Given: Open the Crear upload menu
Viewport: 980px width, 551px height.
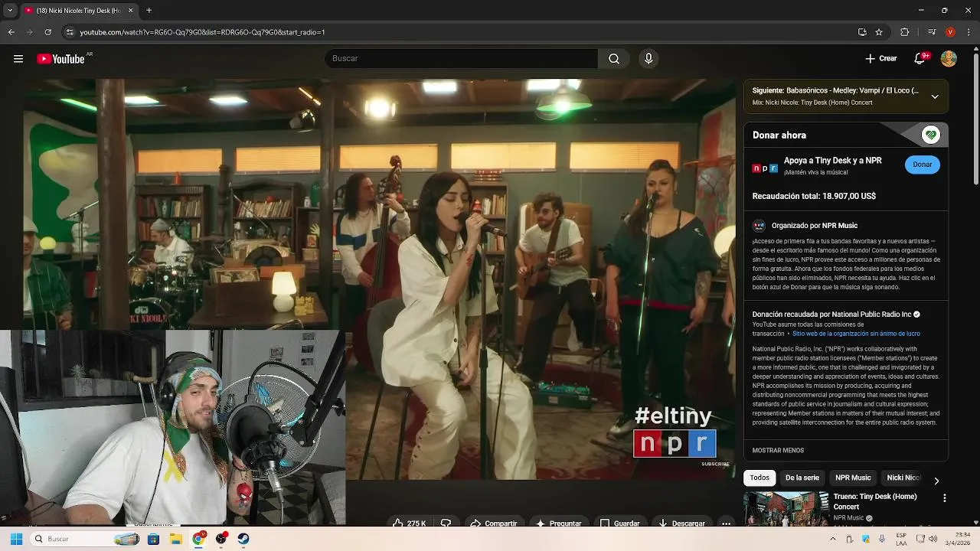Looking at the screenshot, I should tap(881, 59).
